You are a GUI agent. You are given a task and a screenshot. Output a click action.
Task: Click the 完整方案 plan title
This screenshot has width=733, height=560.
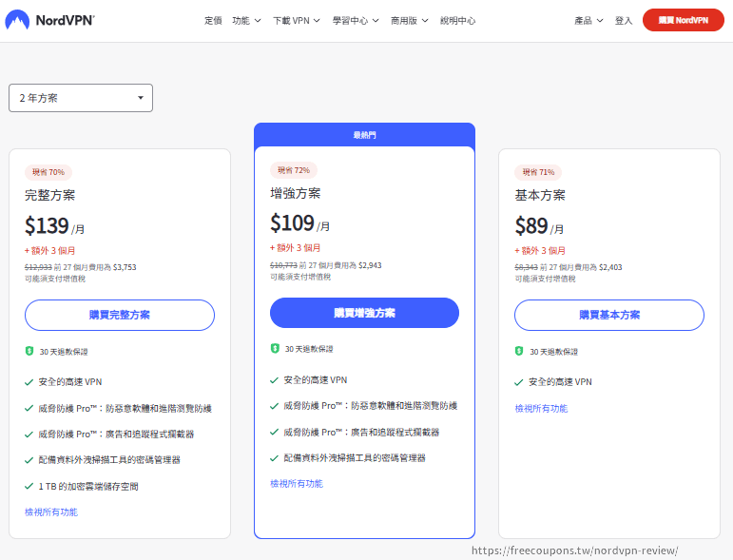(50, 196)
